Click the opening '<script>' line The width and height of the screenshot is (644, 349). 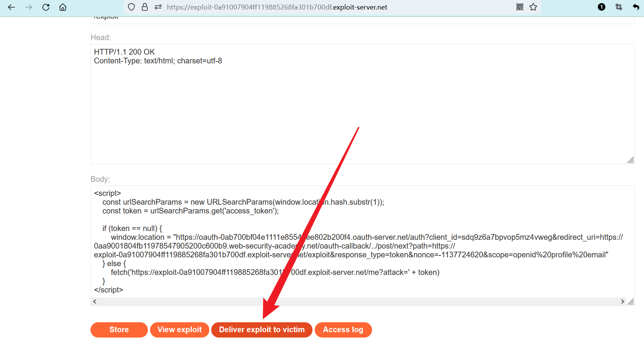tap(107, 193)
